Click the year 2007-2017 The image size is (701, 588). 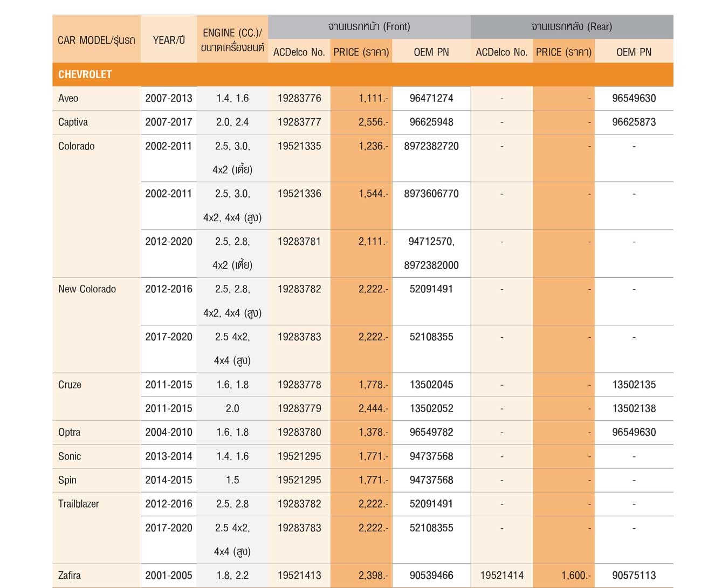click(169, 122)
